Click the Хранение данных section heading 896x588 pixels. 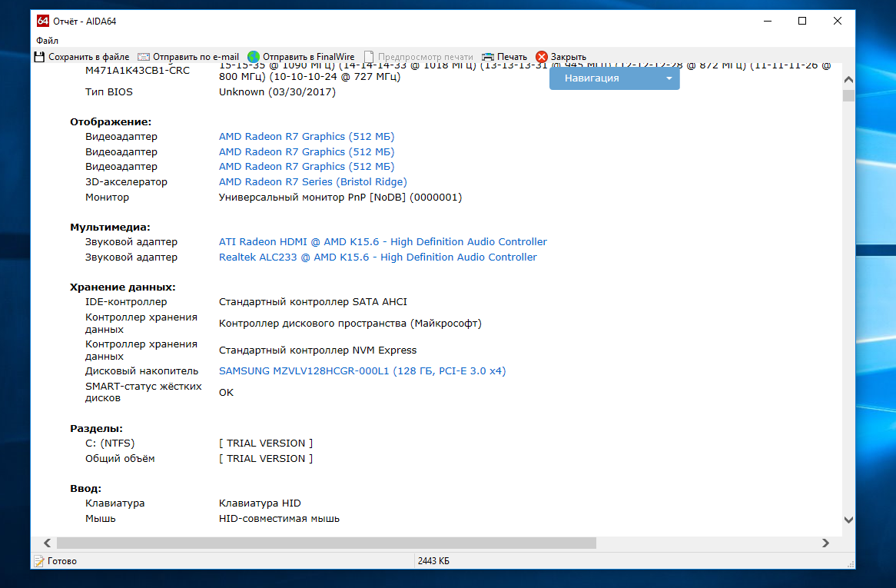(x=123, y=287)
